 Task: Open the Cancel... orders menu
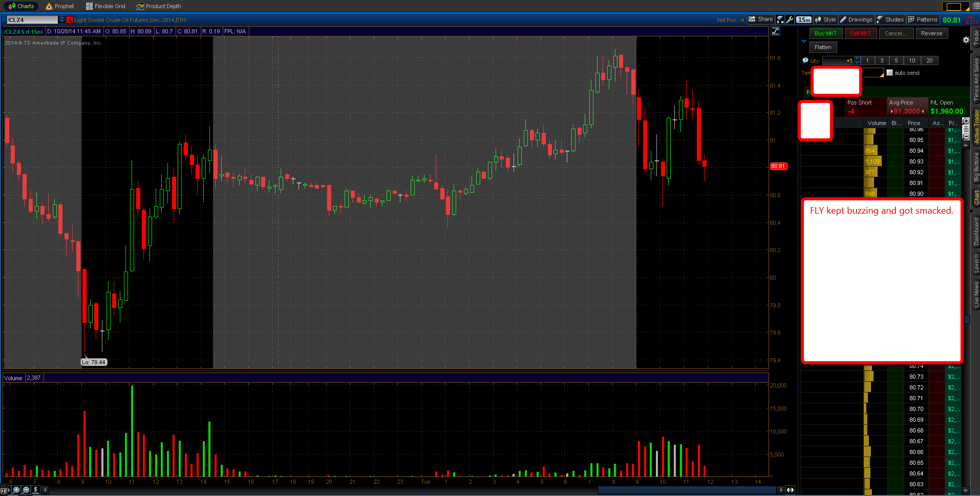point(896,33)
